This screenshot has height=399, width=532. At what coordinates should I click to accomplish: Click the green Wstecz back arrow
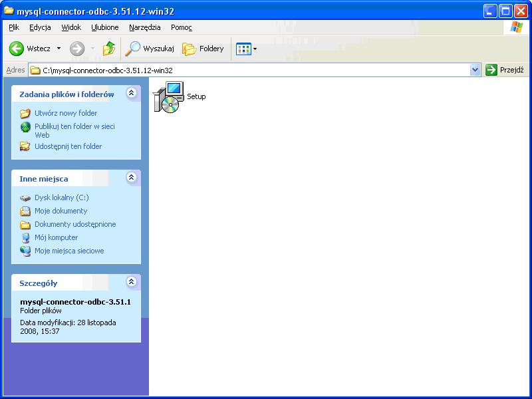click(x=17, y=49)
